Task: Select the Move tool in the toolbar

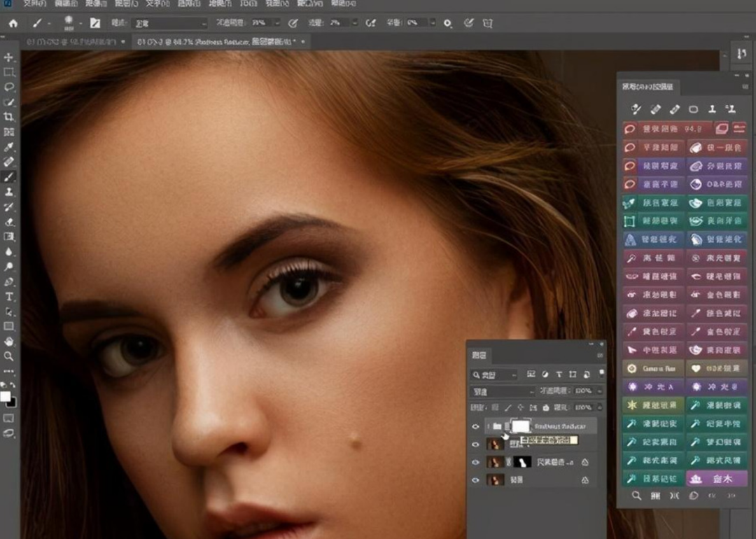Action: pyautogui.click(x=9, y=57)
